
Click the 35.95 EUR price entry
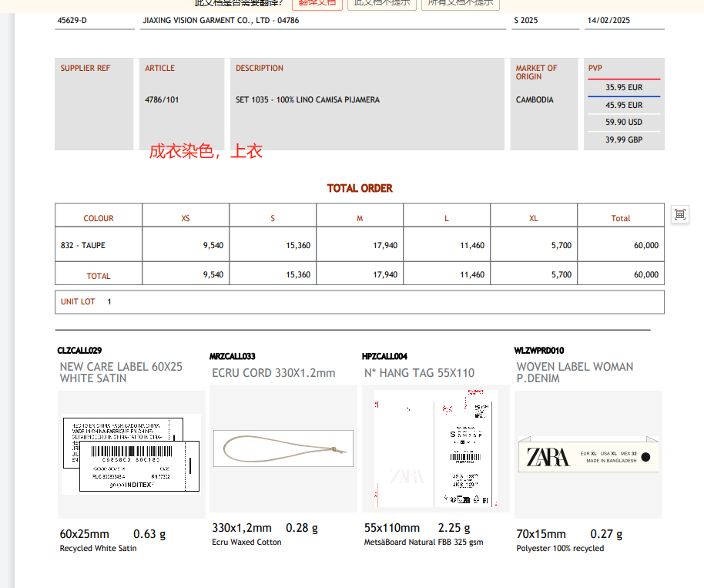tap(623, 88)
